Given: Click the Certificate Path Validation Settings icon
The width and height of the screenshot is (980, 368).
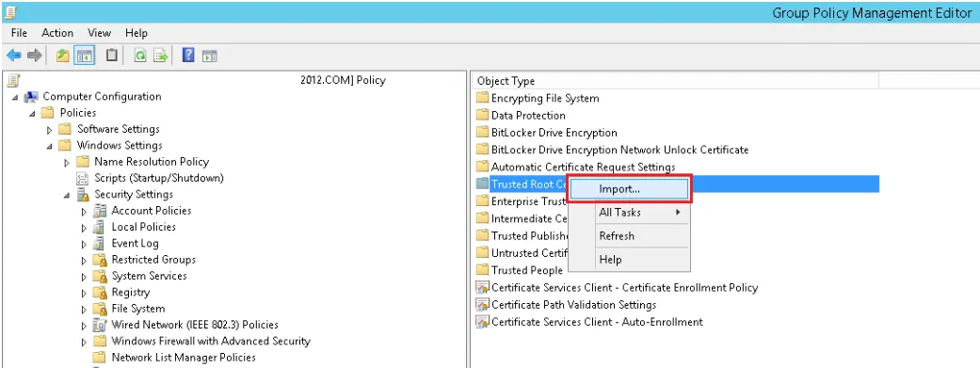Looking at the screenshot, I should [x=482, y=305].
